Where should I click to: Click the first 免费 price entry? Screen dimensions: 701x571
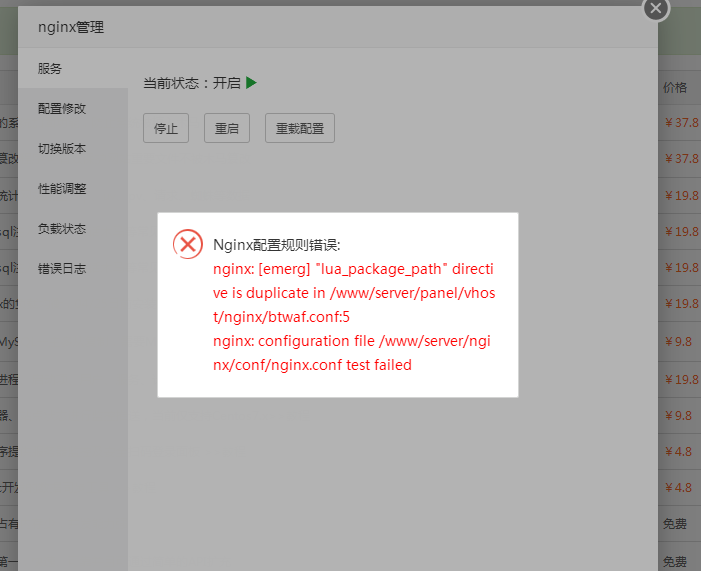click(675, 524)
